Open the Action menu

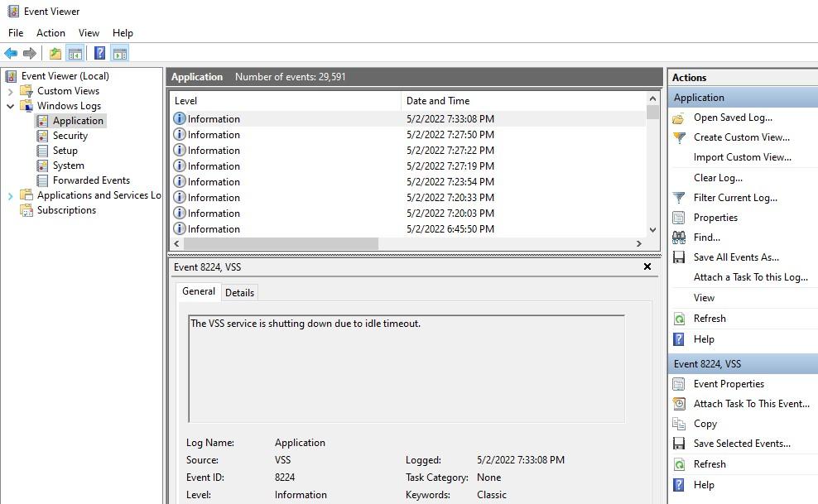pos(51,33)
